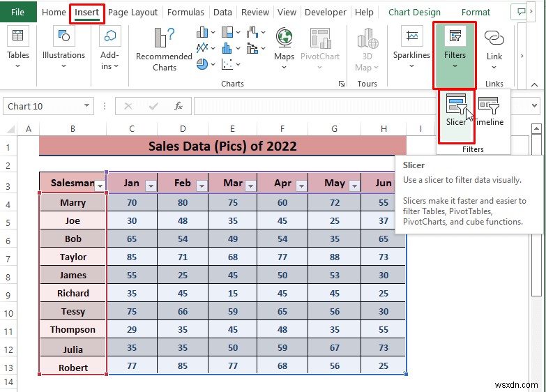Click the PivotChart button
Image resolution: width=546 pixels, height=392 pixels.
point(320,49)
